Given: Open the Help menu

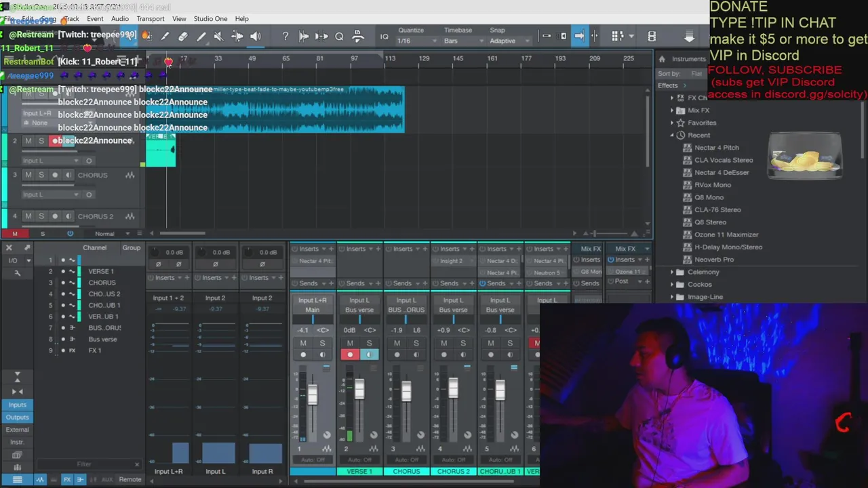Looking at the screenshot, I should click(242, 18).
